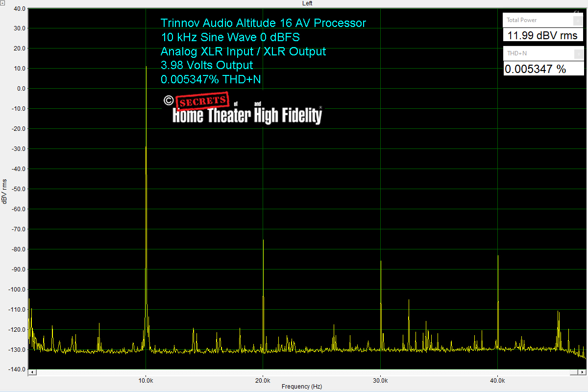Click the Trinnov Audio Altitude annotation text
The height and width of the screenshot is (392, 588).
tap(263, 23)
